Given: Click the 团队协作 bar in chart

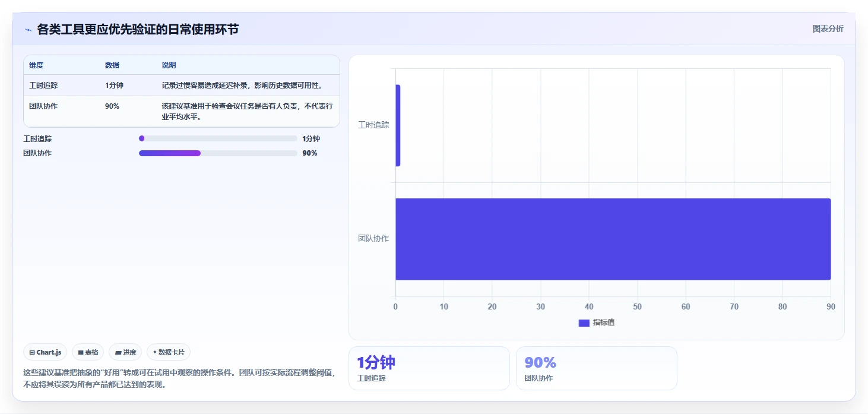Looking at the screenshot, I should (x=613, y=239).
